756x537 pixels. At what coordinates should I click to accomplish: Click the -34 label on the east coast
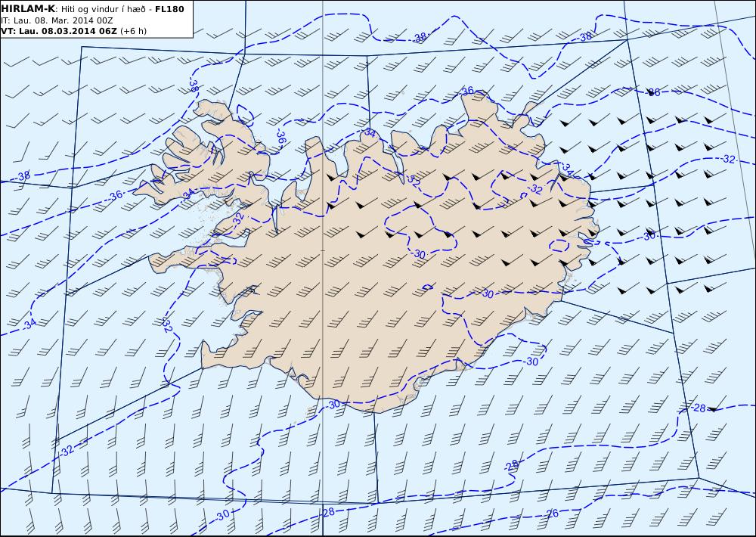pyautogui.click(x=567, y=169)
